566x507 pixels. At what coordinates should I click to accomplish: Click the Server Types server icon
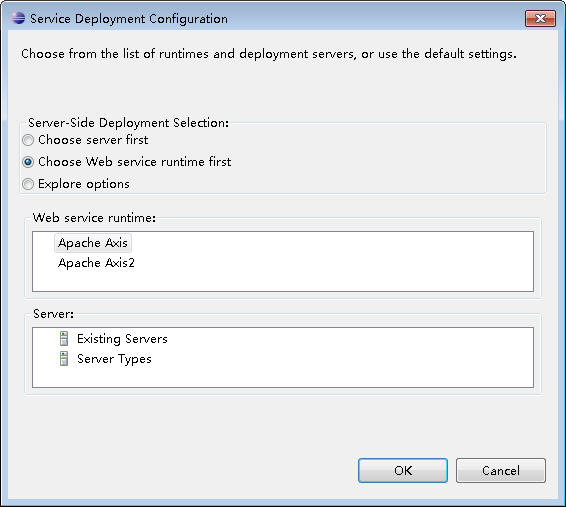point(64,359)
